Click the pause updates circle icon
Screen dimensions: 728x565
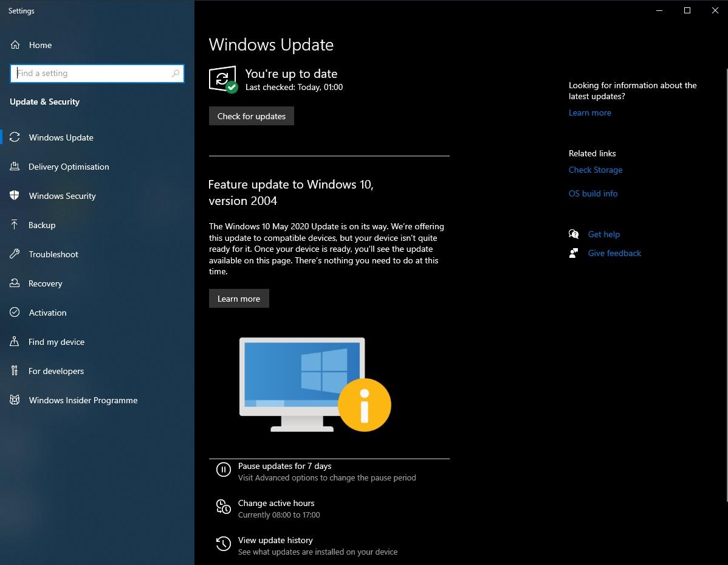pos(223,470)
